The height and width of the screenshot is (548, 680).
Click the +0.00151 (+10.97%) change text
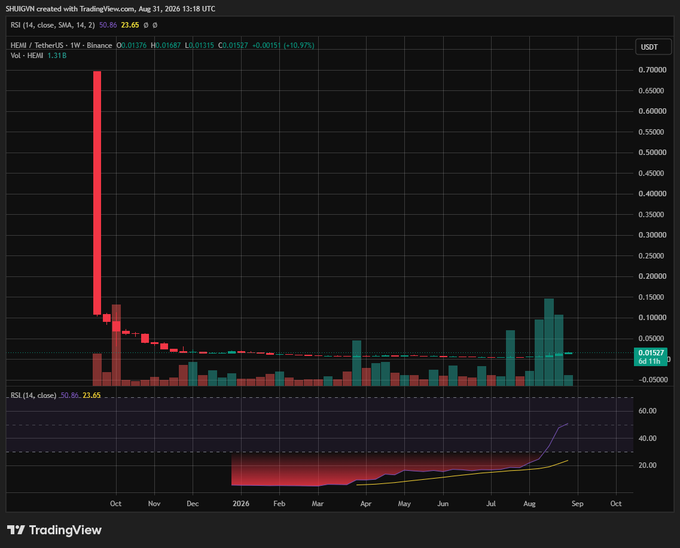(x=283, y=45)
